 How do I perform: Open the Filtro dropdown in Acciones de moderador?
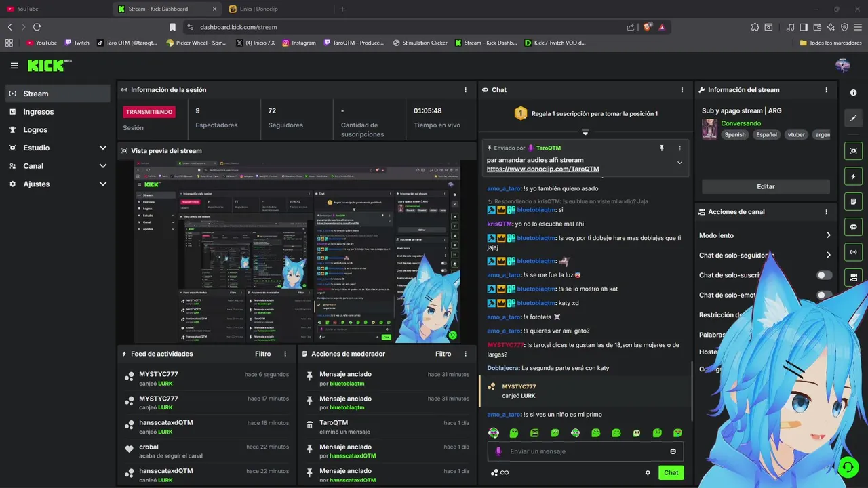pyautogui.click(x=443, y=354)
